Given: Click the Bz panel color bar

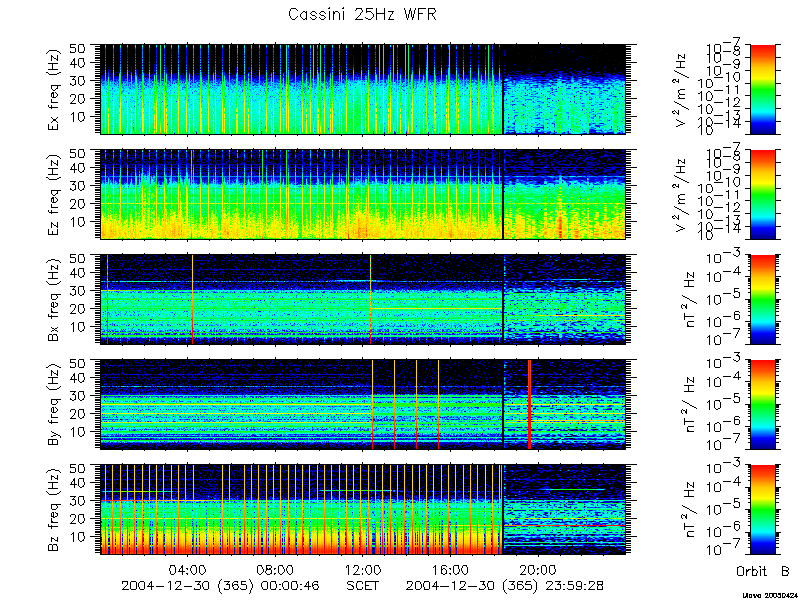Looking at the screenshot, I should (762, 509).
